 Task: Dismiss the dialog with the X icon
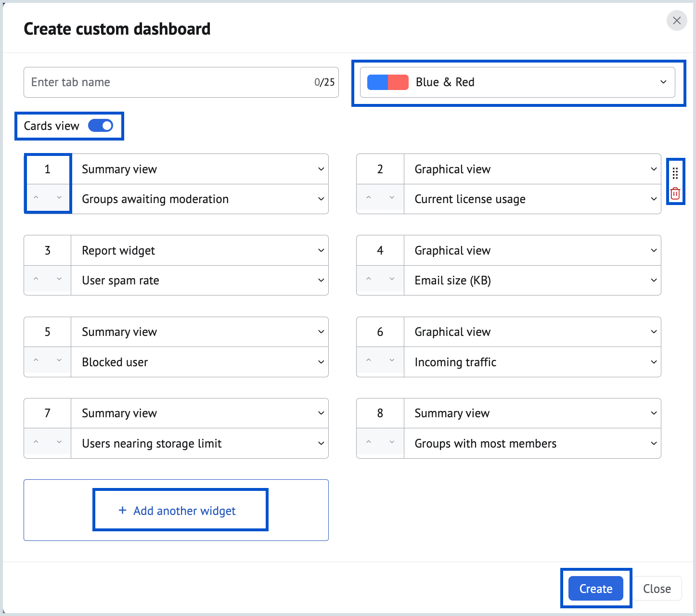coord(677,21)
